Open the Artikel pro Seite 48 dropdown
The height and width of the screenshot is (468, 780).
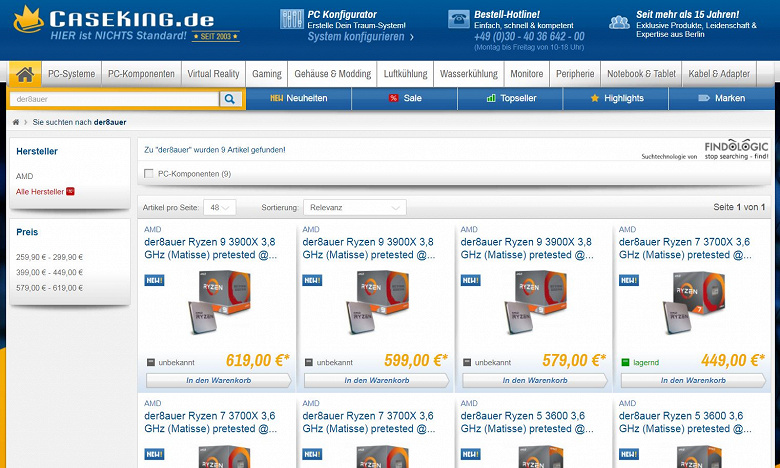(x=220, y=207)
